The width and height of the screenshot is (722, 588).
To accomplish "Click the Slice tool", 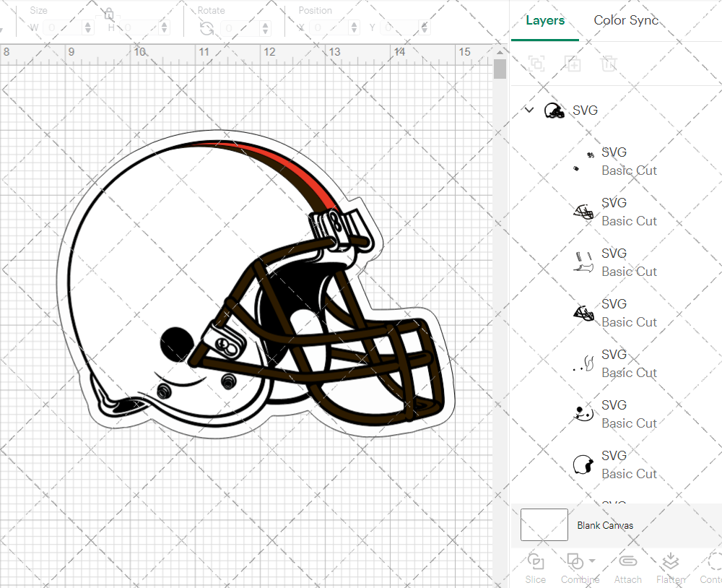I will pyautogui.click(x=536, y=568).
